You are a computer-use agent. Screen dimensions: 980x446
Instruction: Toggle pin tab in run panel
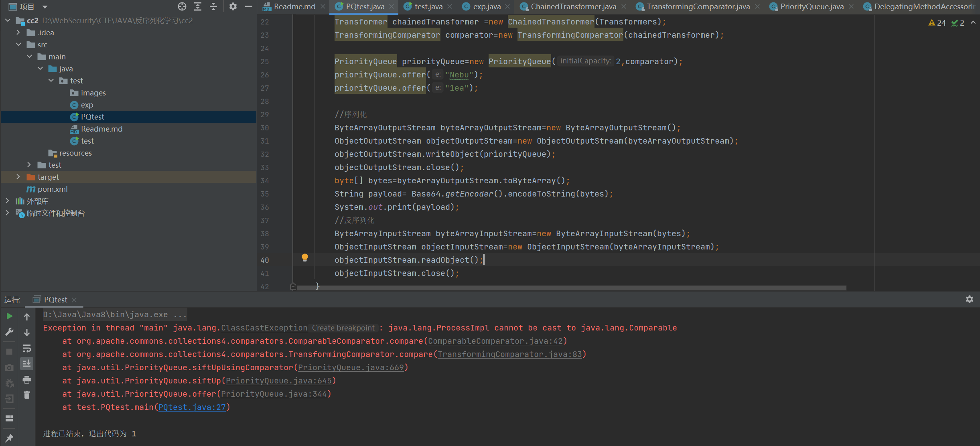pyautogui.click(x=9, y=438)
